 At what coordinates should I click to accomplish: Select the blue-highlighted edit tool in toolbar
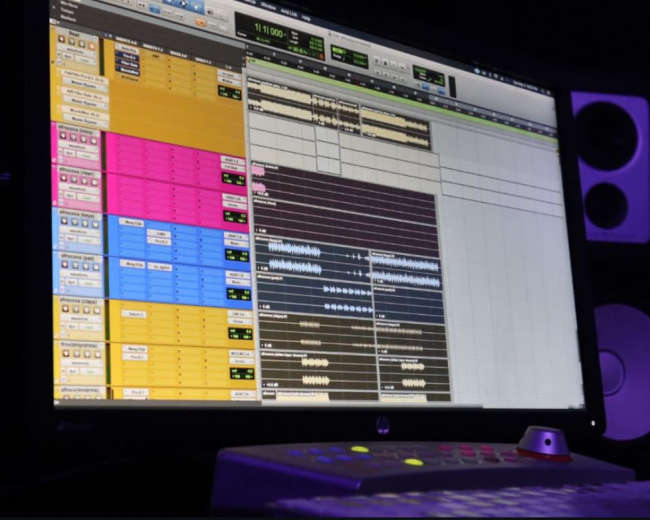click(x=183, y=4)
